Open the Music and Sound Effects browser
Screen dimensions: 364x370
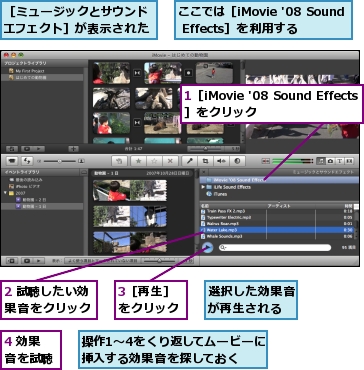pos(321,161)
